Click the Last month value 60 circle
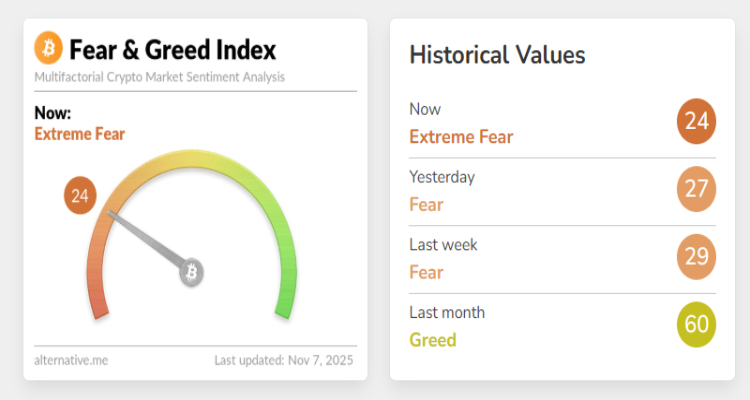 point(696,325)
